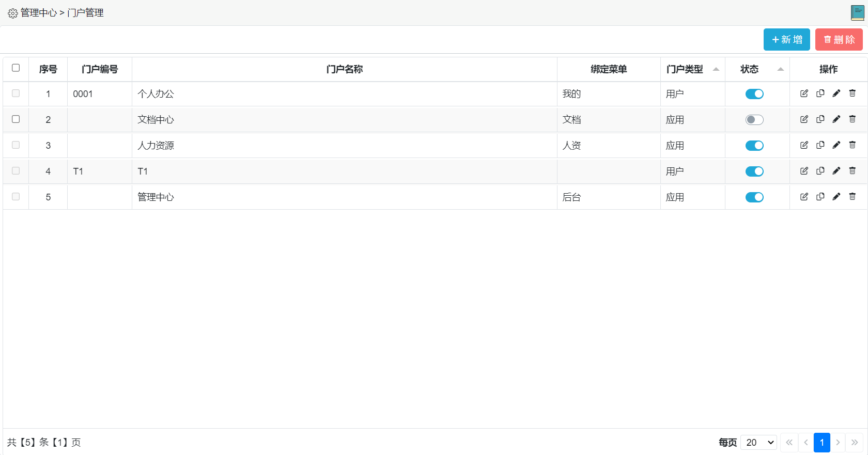Click the 操作 column header
The height and width of the screenshot is (455, 868).
pyautogui.click(x=829, y=69)
